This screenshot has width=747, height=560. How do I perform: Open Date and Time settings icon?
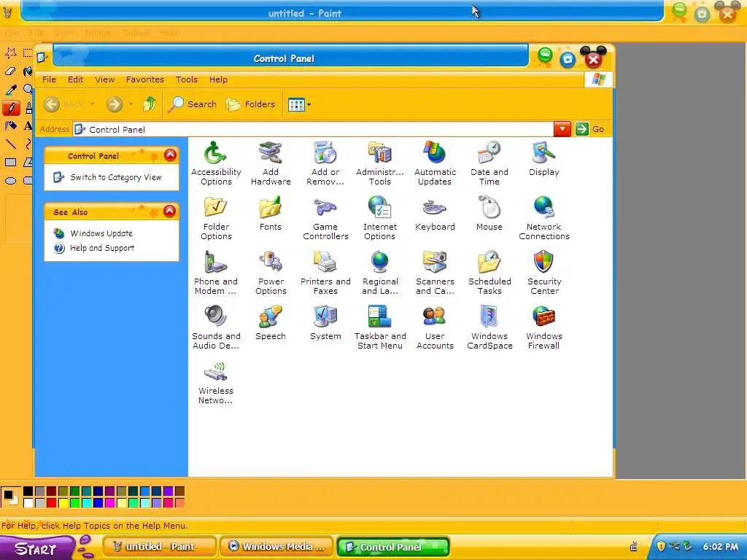pos(489,163)
